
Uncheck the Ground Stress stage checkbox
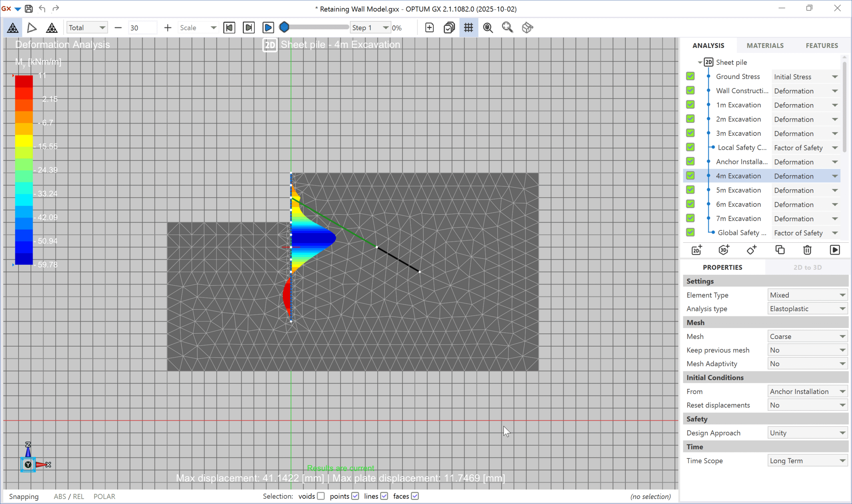tap(690, 76)
